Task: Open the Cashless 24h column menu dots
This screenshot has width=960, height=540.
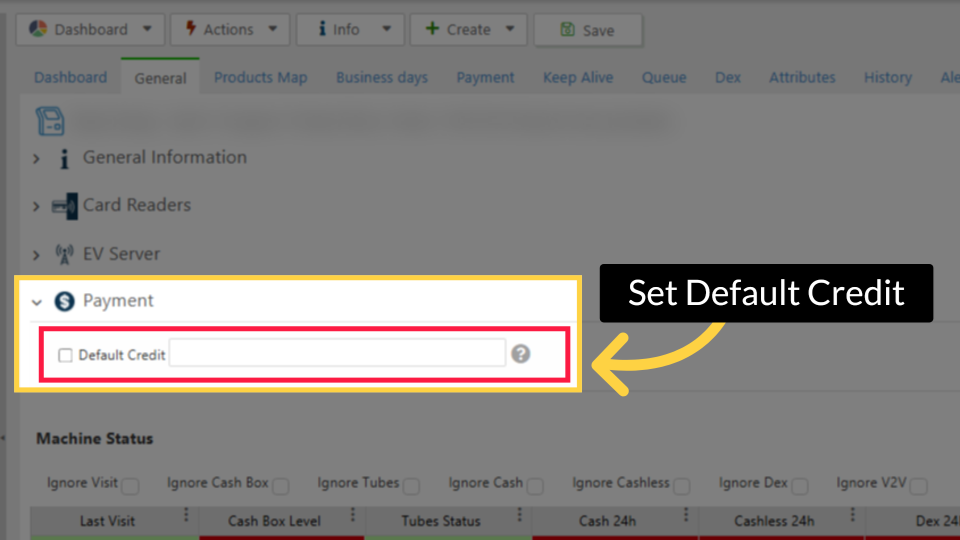Action: click(x=852, y=515)
